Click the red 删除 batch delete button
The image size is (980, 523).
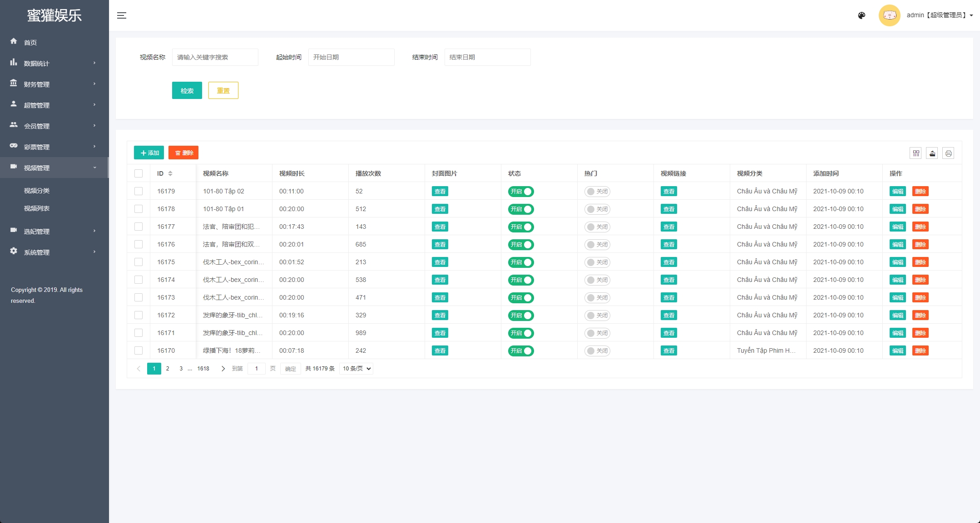pos(183,153)
